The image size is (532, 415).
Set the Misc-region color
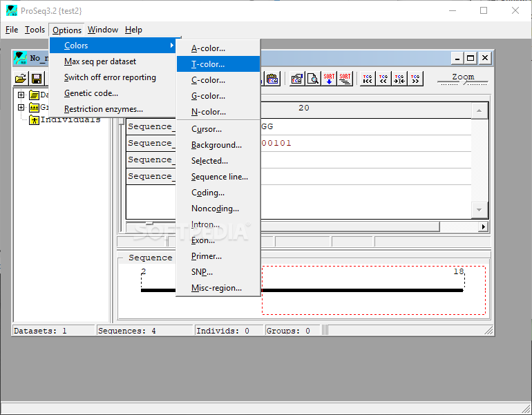pyautogui.click(x=218, y=288)
